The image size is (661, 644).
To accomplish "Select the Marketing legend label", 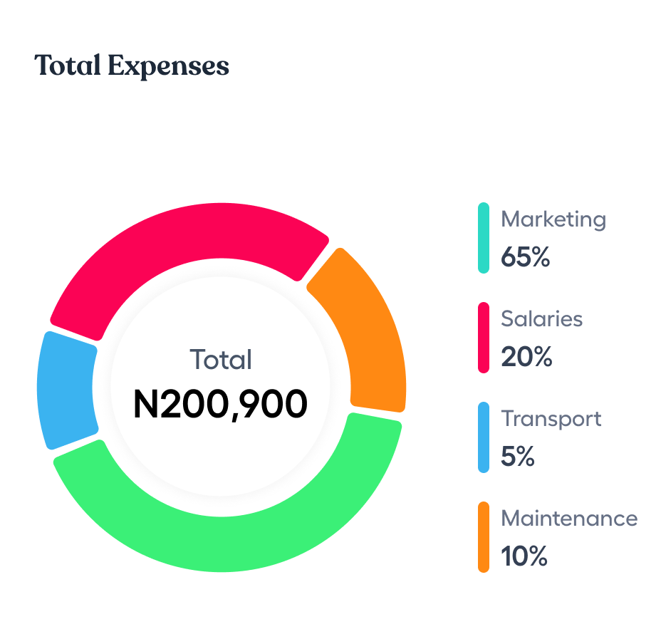I will tap(553, 219).
